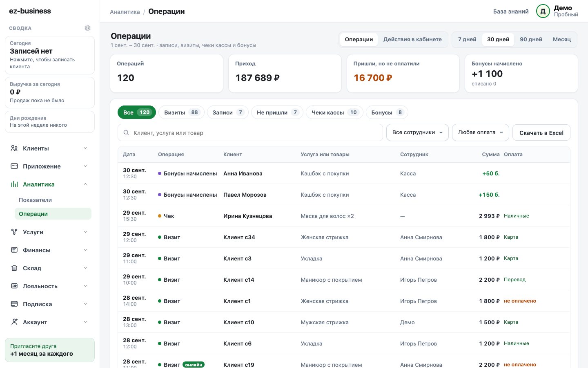The width and height of the screenshot is (588, 368).
Task: Click the Склад warehouse icon
Action: coord(14,268)
